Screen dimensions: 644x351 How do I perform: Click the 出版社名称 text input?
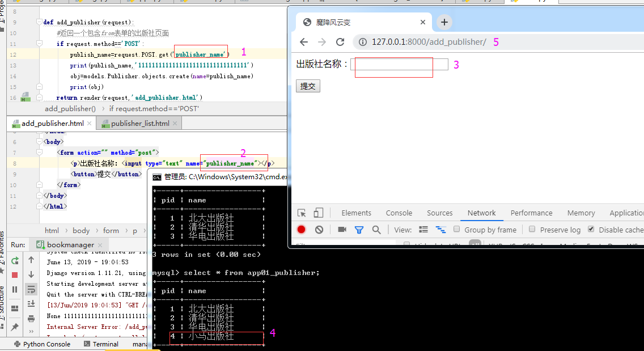(x=399, y=64)
